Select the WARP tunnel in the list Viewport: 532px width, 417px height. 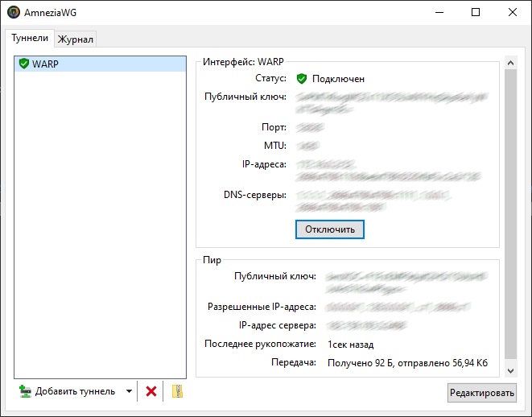point(101,64)
